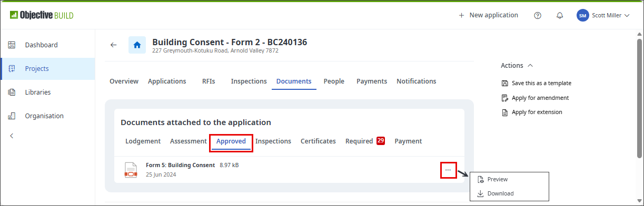Viewport: 644px width, 206px height.
Task: Switch to the RFIs tab
Action: pos(209,81)
